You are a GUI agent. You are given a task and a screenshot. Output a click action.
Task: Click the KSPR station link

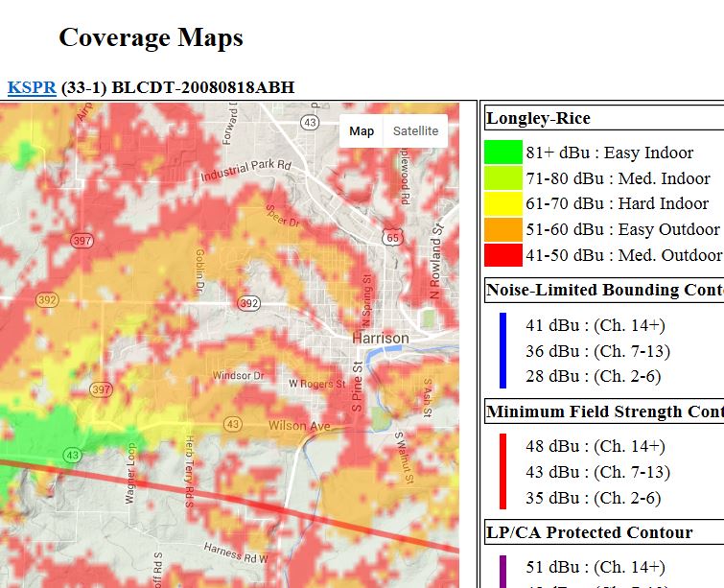coord(32,88)
